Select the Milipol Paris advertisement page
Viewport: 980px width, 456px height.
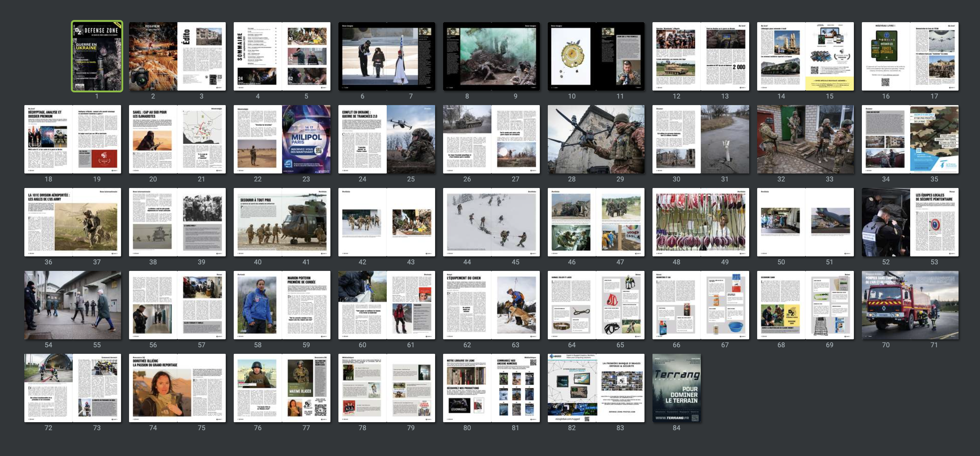(x=306, y=139)
